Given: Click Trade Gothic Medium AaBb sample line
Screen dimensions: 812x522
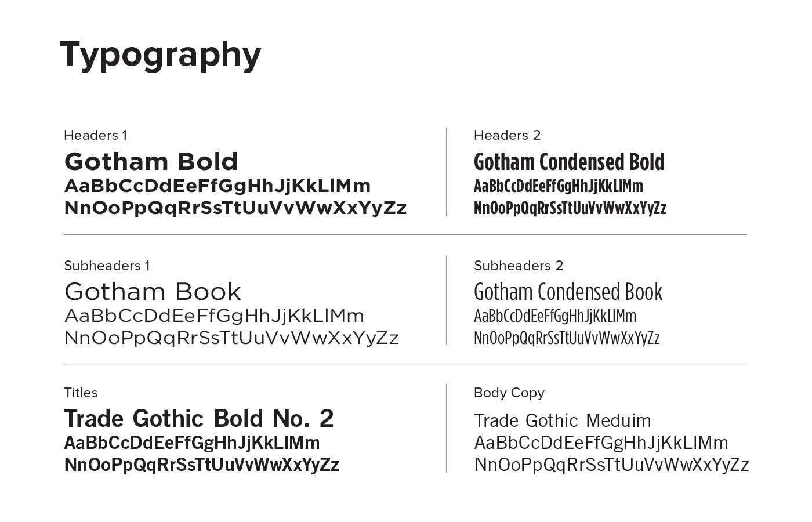Looking at the screenshot, I should coord(601,443).
